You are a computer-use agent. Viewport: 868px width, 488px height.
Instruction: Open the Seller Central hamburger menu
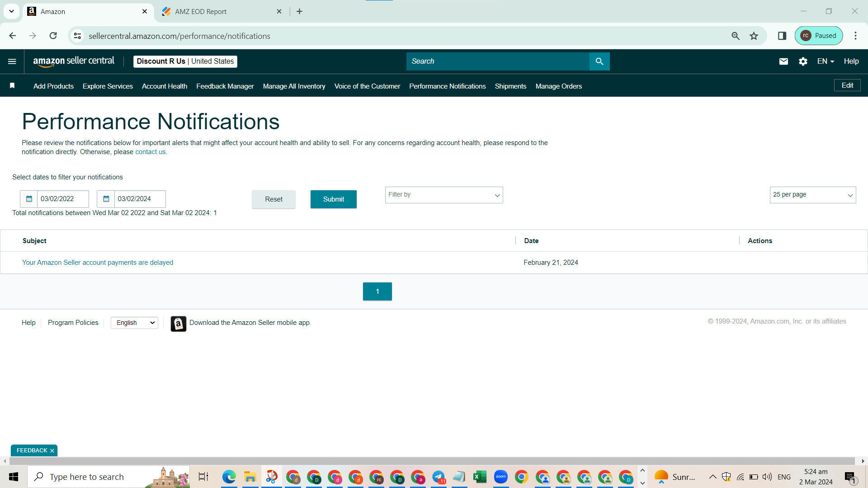click(12, 61)
